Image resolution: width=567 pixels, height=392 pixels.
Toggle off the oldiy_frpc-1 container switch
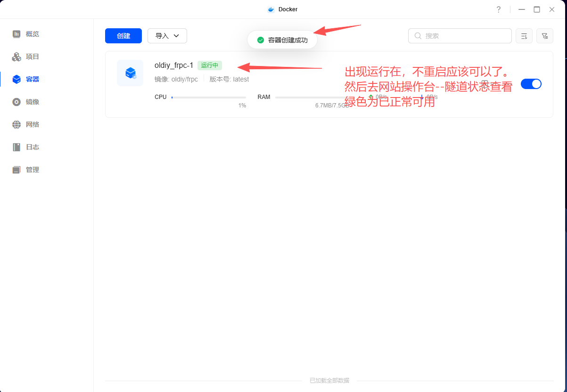531,84
